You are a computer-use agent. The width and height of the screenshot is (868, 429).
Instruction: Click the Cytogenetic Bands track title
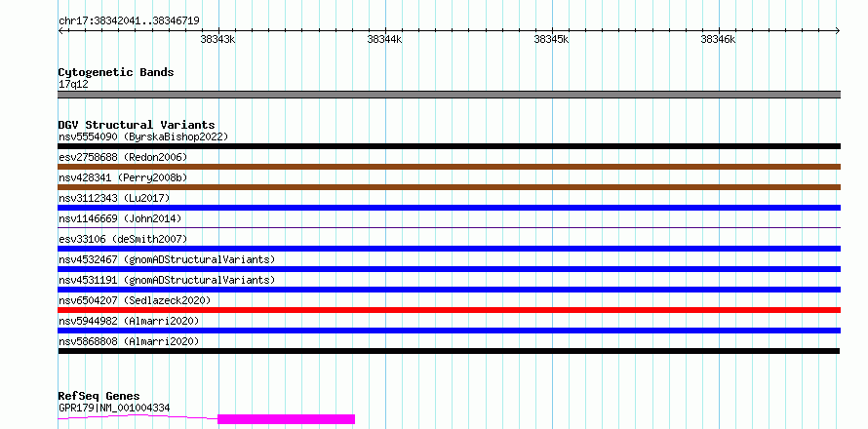click(116, 72)
